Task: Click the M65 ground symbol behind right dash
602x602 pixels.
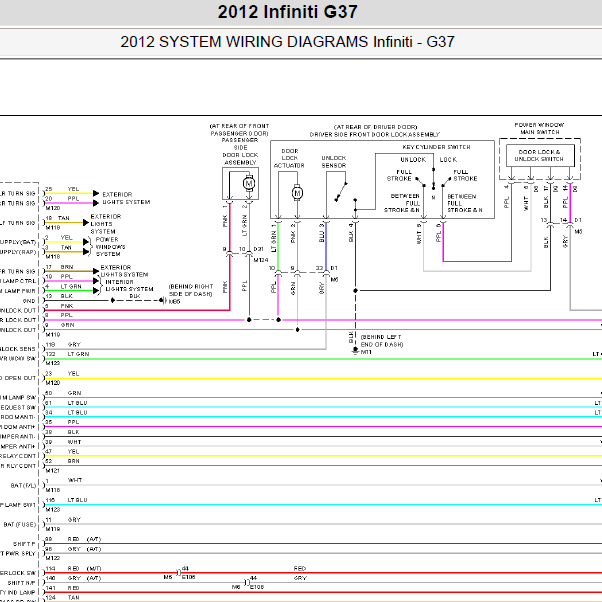Action: (x=164, y=301)
